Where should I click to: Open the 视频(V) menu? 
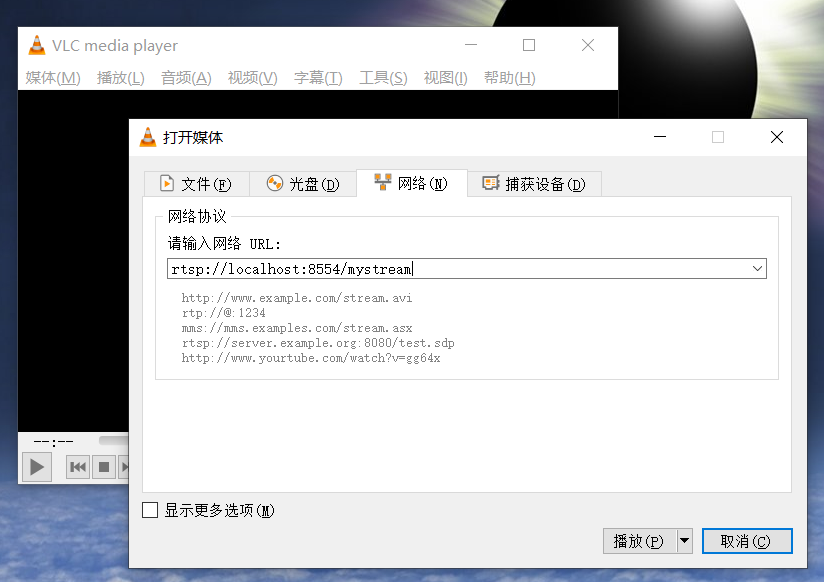252,78
